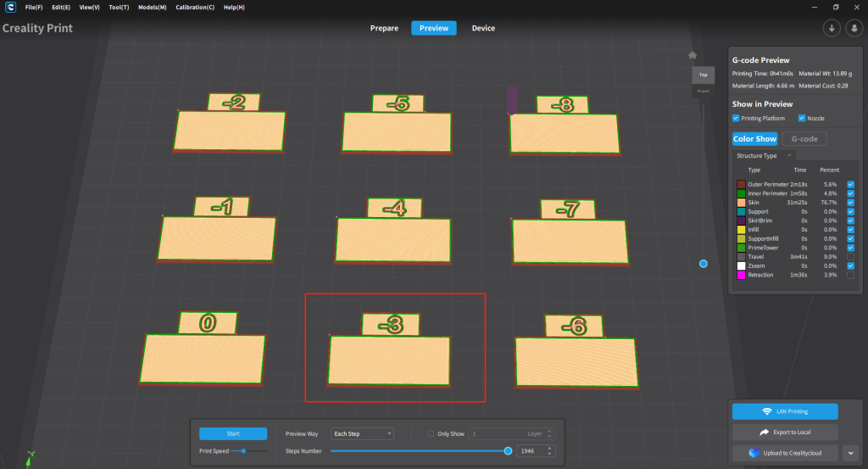Click the Upload to Crealitycloud button
This screenshot has height=469, width=868.
pyautogui.click(x=784, y=453)
